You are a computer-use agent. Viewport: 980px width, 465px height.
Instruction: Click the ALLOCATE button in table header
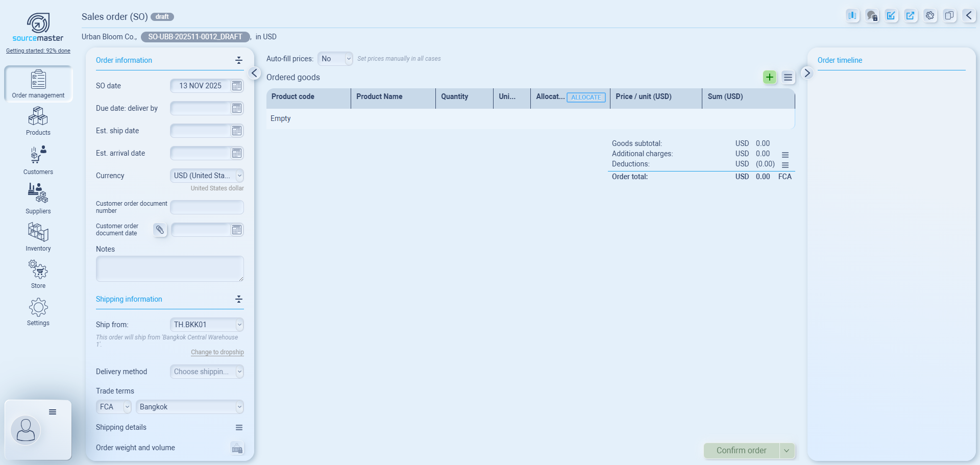[586, 97]
